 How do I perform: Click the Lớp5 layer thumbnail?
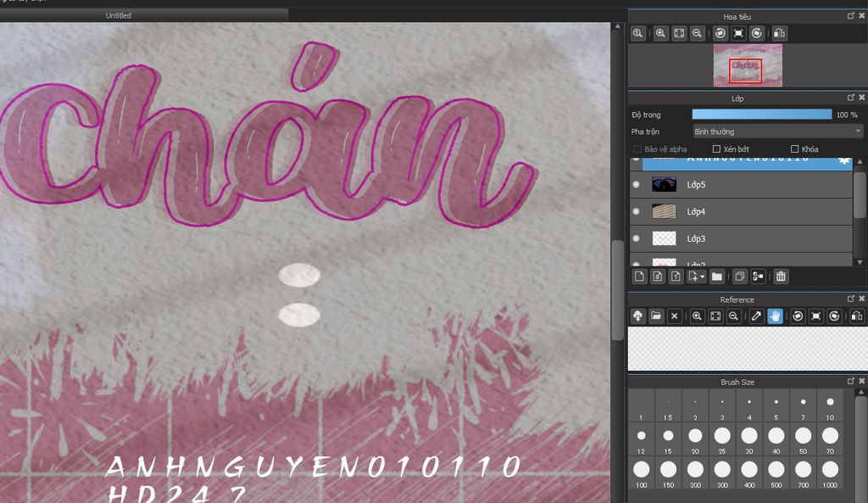click(665, 184)
